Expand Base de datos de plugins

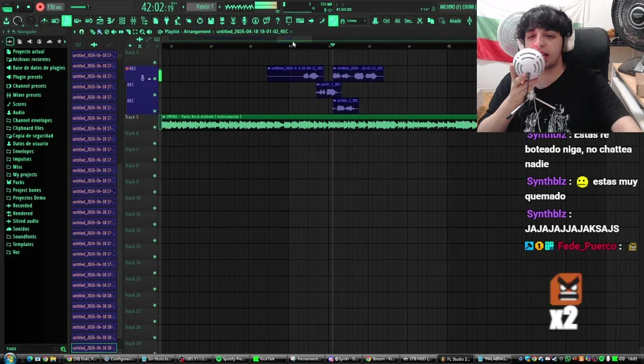pyautogui.click(x=38, y=68)
